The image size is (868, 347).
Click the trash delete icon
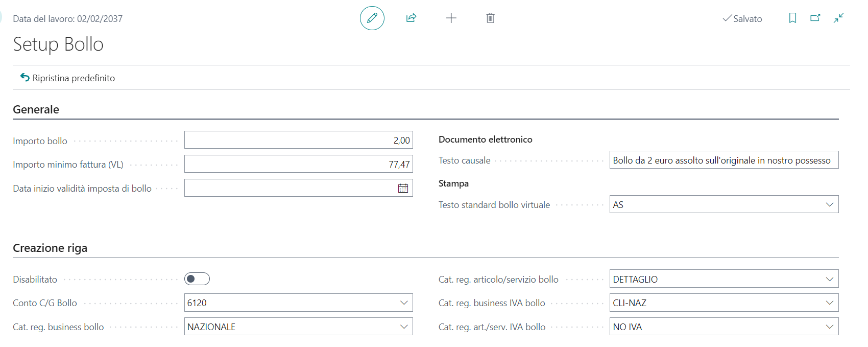pyautogui.click(x=490, y=18)
